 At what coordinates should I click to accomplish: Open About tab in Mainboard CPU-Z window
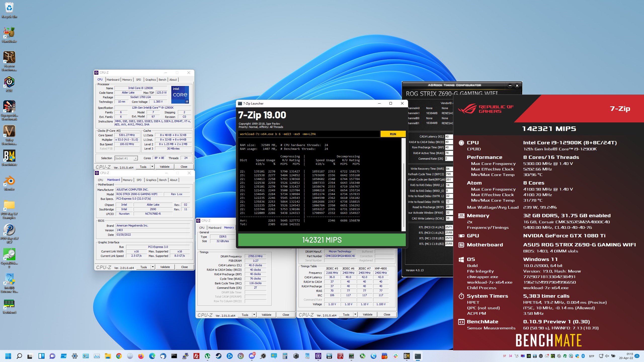click(x=174, y=180)
